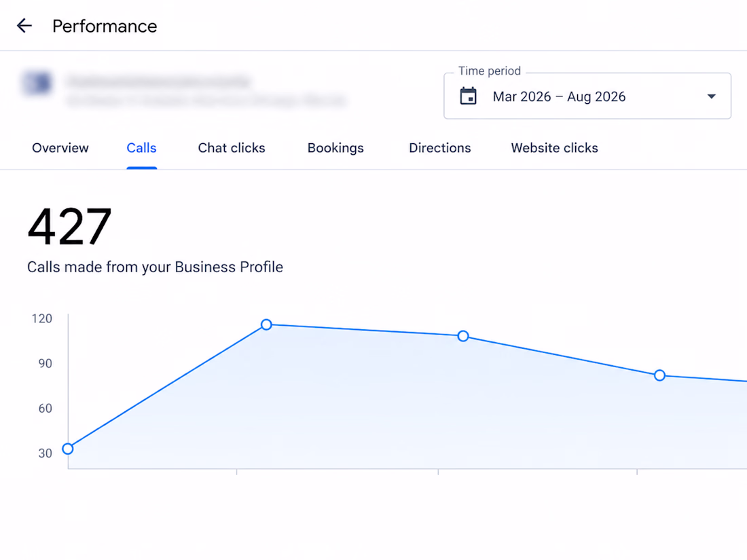Select the Calls tab
747x560 pixels.
pyautogui.click(x=141, y=148)
